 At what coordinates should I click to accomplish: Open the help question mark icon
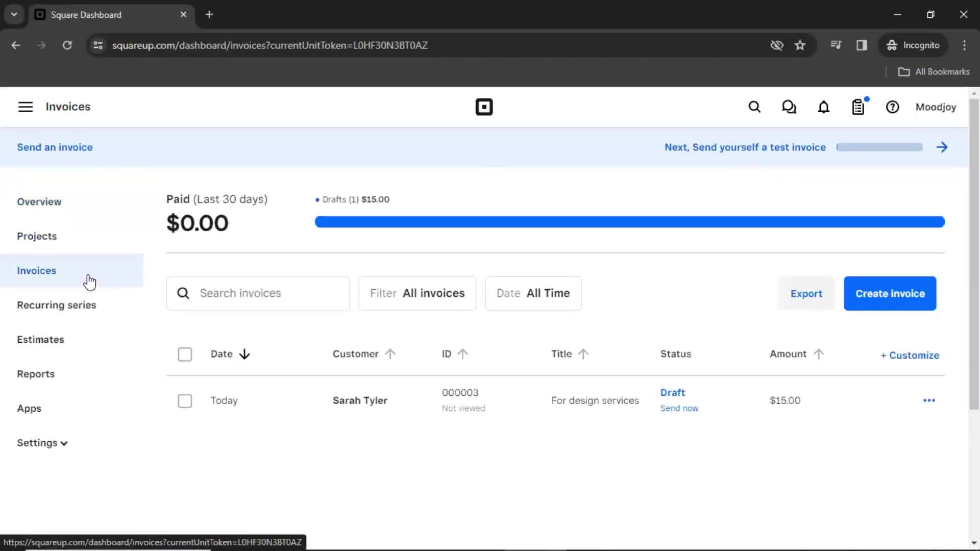[893, 107]
